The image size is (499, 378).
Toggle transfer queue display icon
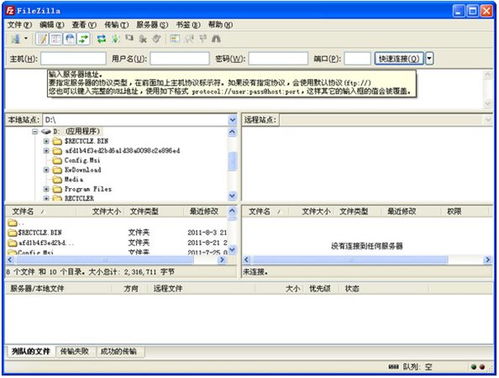click(x=83, y=39)
